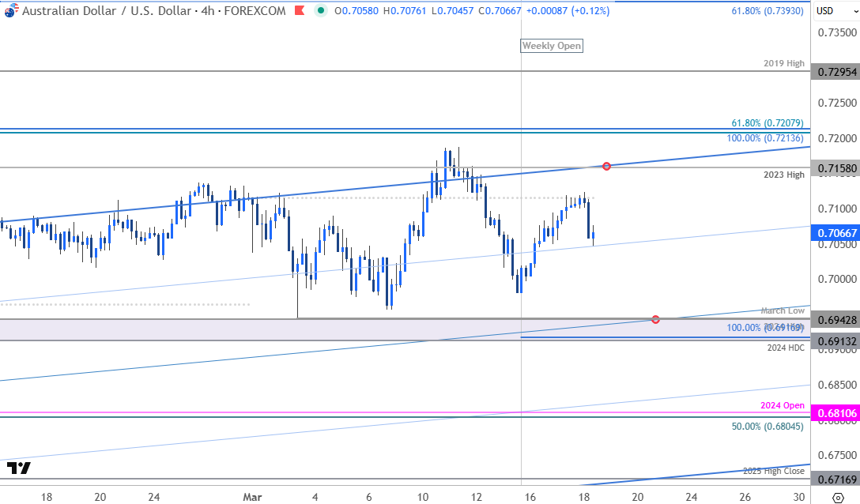Click the 0.71580 price axis label
Image resolution: width=860 pixels, height=504 pixels.
pos(837,168)
